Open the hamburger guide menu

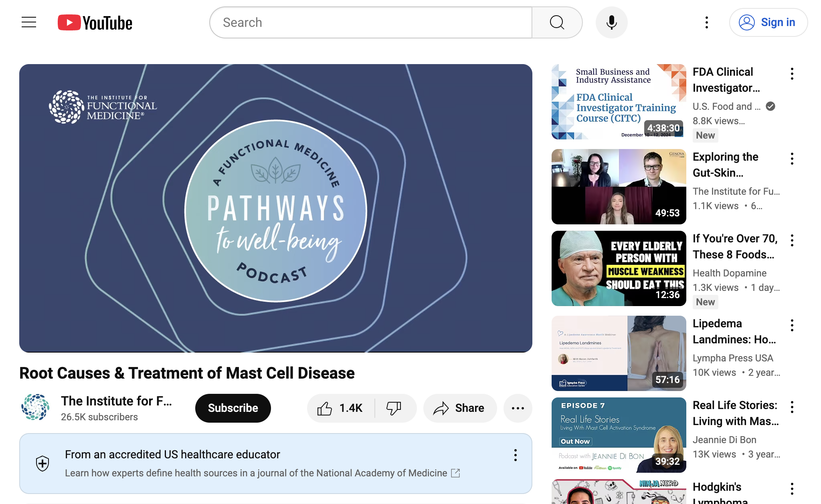click(29, 22)
